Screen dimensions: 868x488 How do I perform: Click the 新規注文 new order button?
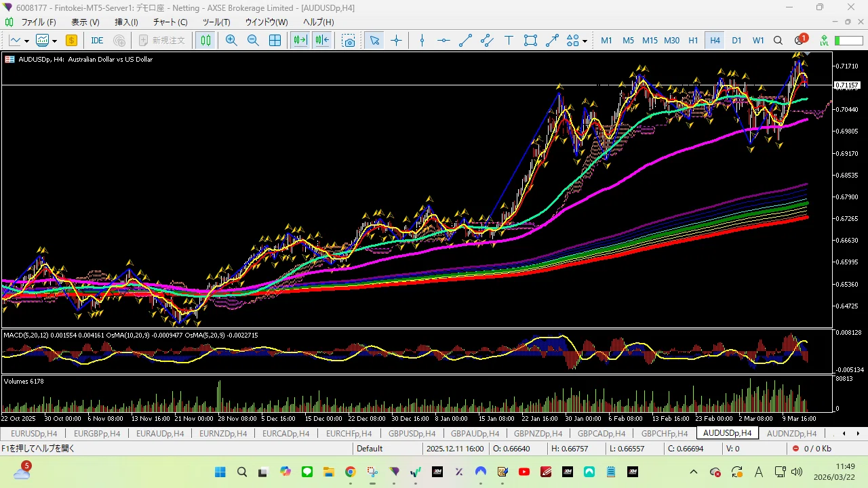click(x=163, y=40)
